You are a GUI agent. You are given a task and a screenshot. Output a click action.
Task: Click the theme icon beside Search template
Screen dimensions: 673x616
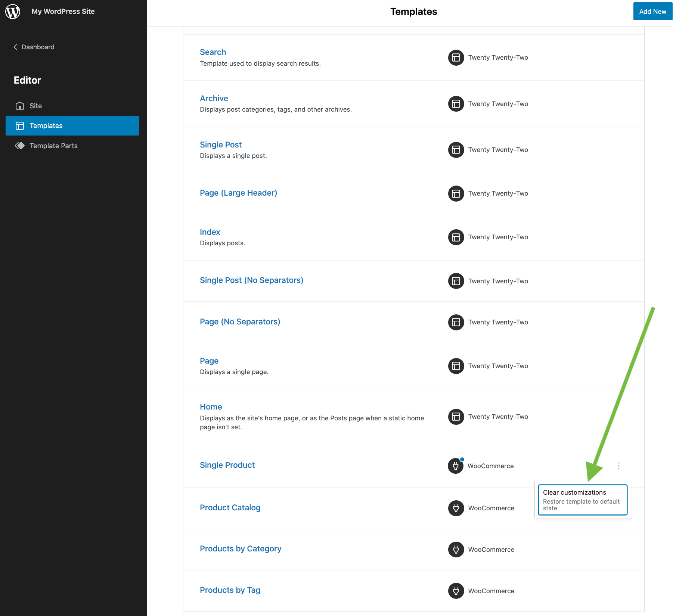[456, 57]
